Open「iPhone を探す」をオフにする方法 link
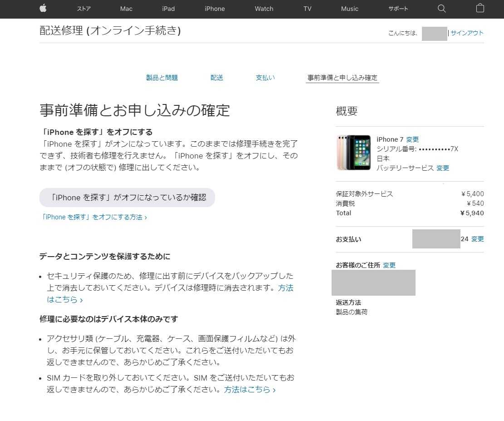504x421 pixels. (93, 217)
